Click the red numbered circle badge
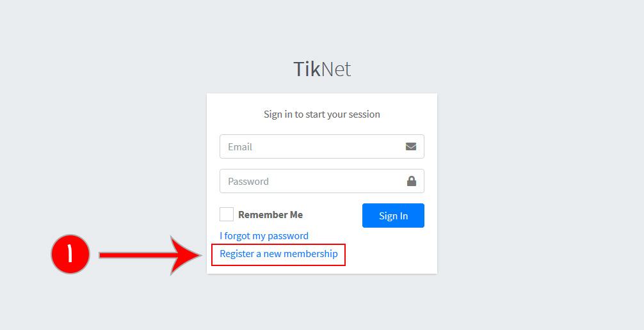Image resolution: width=644 pixels, height=330 pixels. (70, 255)
